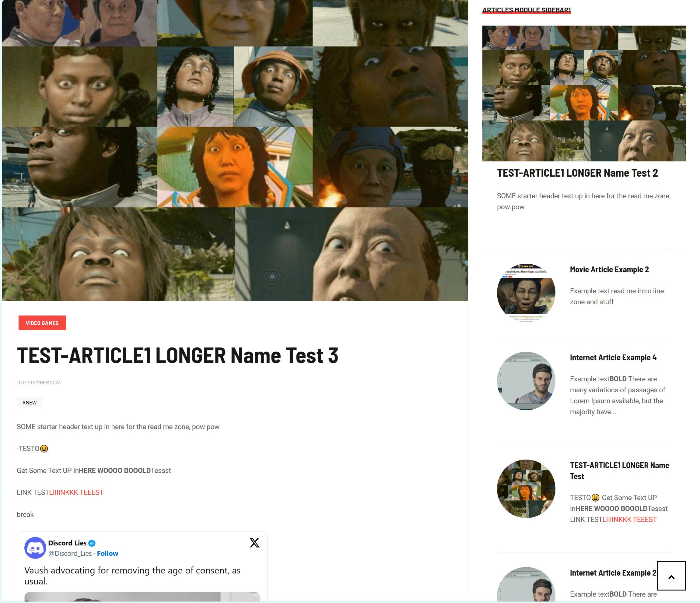The image size is (700, 603).
Task: Click the blue verified badge icon
Action: pyautogui.click(x=92, y=543)
